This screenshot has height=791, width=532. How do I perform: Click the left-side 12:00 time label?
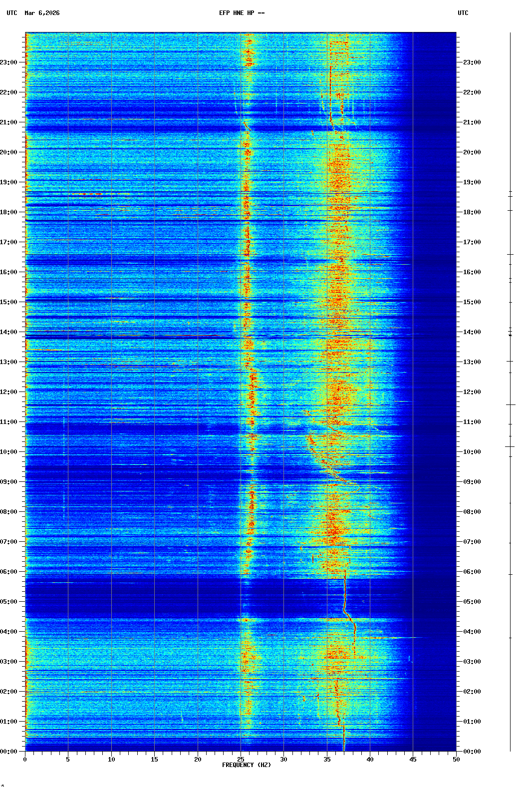click(8, 392)
